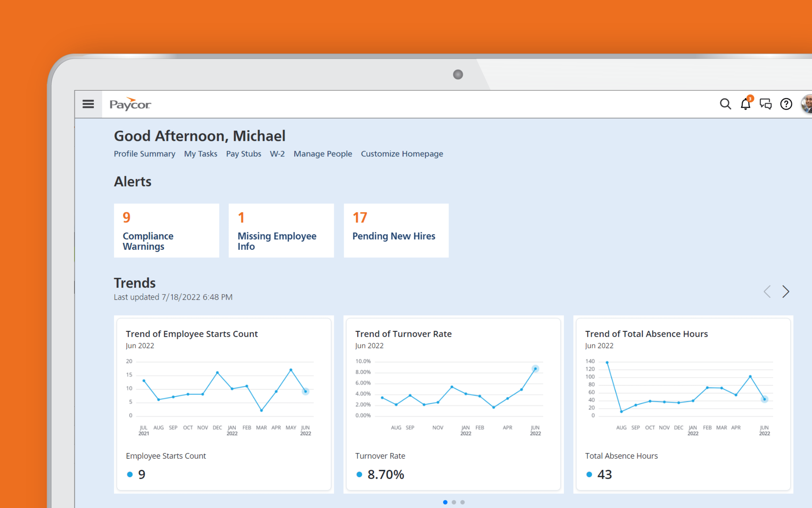Click 'Last updated 7/18/2022 6:48 PM' text
This screenshot has width=812, height=508.
click(x=173, y=297)
